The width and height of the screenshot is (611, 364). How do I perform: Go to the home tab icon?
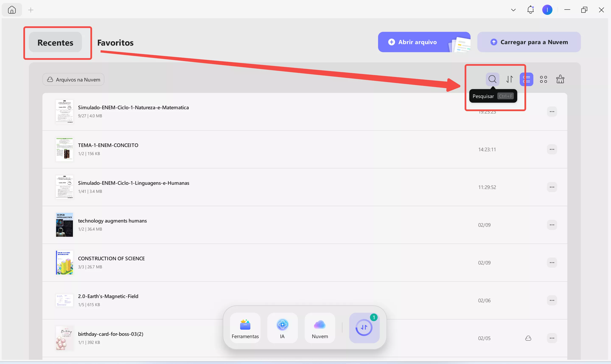12,10
